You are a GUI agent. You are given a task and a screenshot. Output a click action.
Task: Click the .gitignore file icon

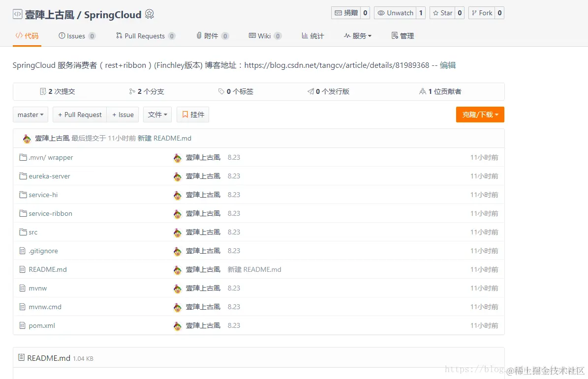pyautogui.click(x=23, y=251)
